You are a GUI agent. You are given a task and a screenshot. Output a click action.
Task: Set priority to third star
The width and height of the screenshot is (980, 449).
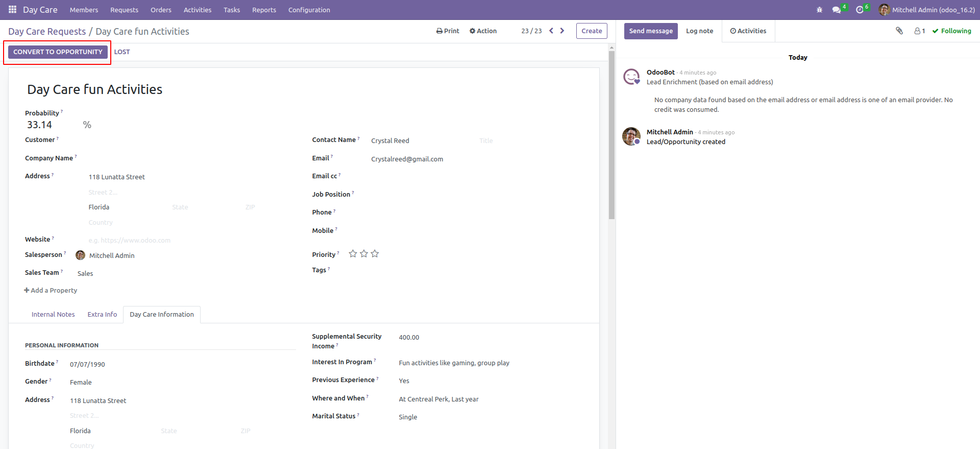375,254
